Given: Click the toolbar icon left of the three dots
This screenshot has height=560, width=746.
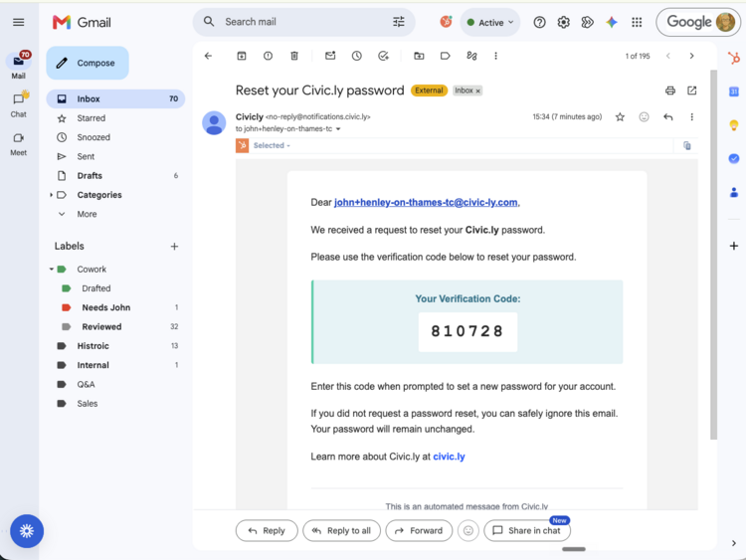Looking at the screenshot, I should click(471, 56).
